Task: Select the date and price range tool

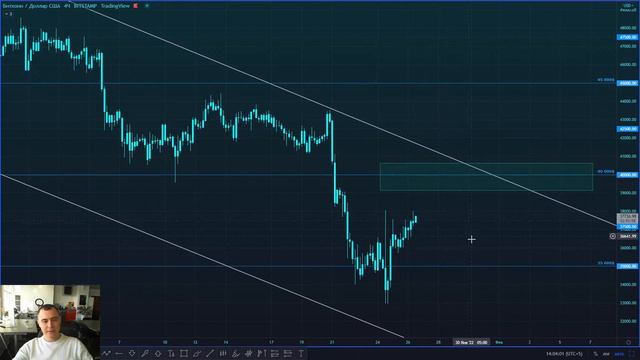Action: tap(262, 353)
